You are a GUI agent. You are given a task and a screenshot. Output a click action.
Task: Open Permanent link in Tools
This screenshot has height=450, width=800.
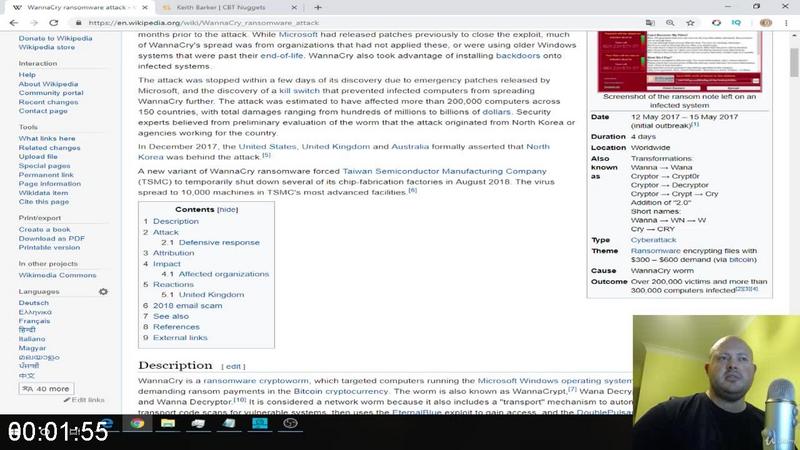tap(46, 175)
